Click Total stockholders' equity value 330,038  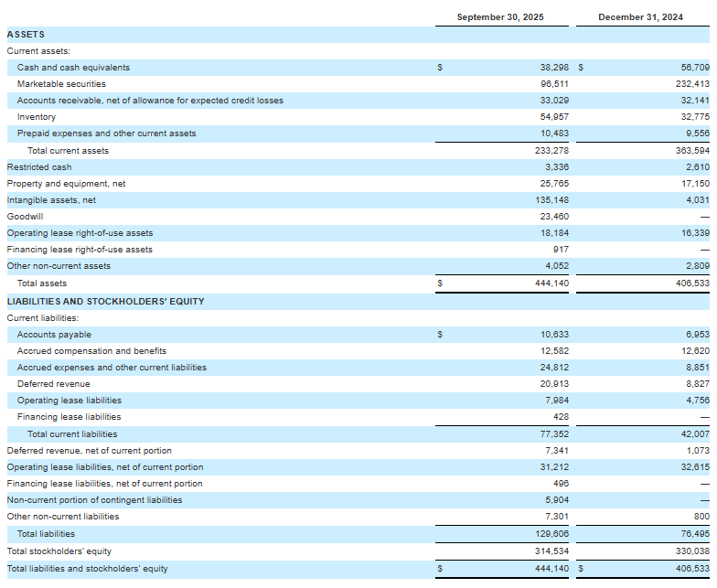click(691, 551)
